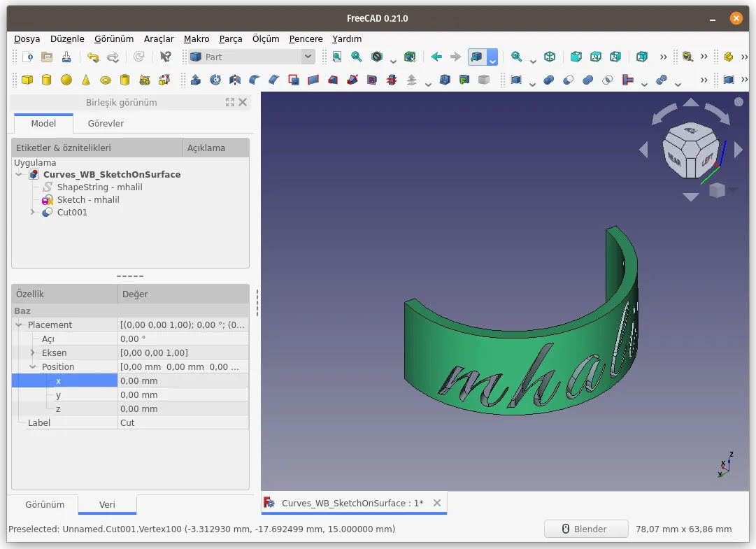
Task: Create a cylinder primitive
Action: [47, 80]
